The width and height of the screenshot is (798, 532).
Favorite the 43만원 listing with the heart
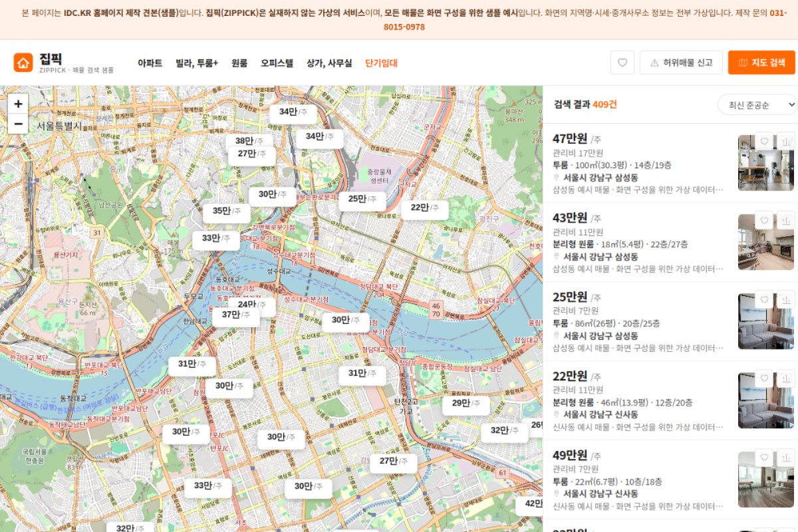click(765, 221)
